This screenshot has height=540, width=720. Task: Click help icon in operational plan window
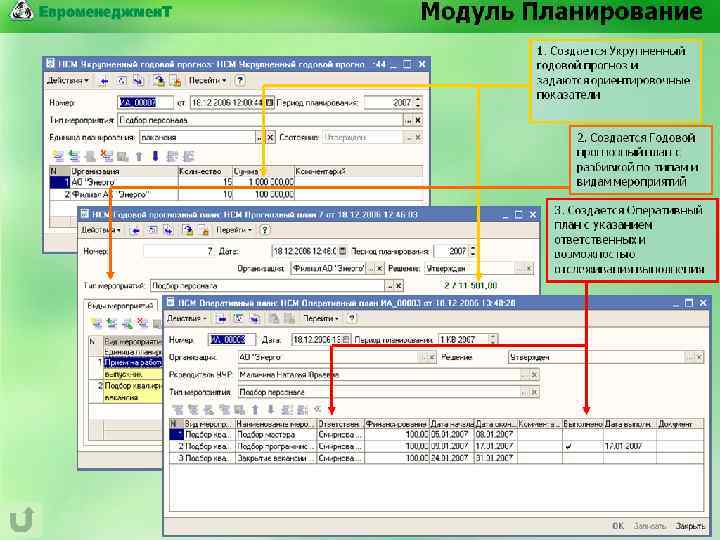coord(352,318)
